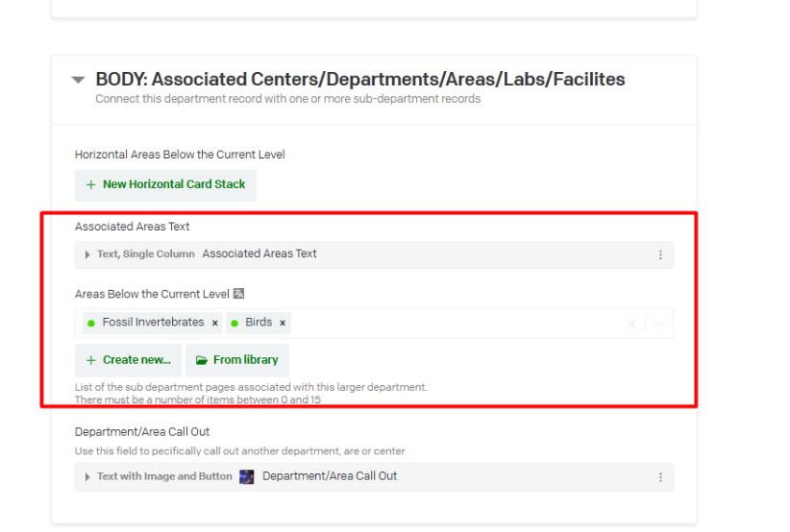Select the Birds tag label
The width and height of the screenshot is (790, 532).
[259, 323]
